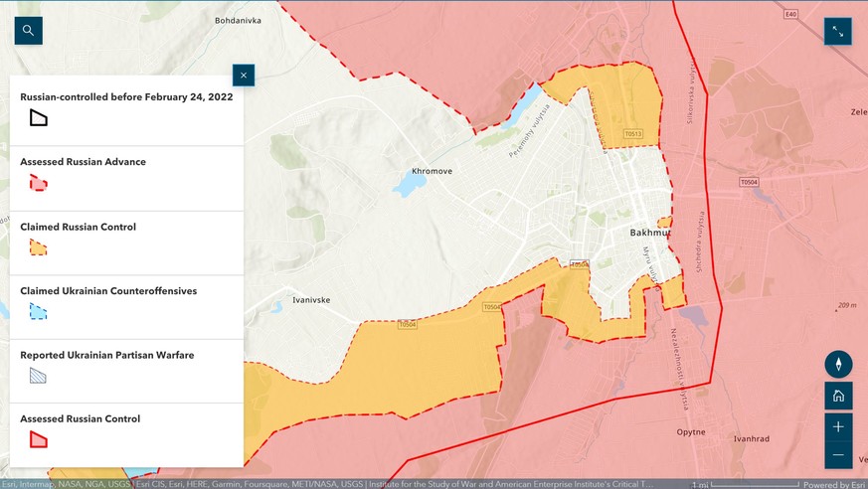868x489 pixels.
Task: Click the Assessed Russian Control legend symbol
Action: pyautogui.click(x=38, y=439)
